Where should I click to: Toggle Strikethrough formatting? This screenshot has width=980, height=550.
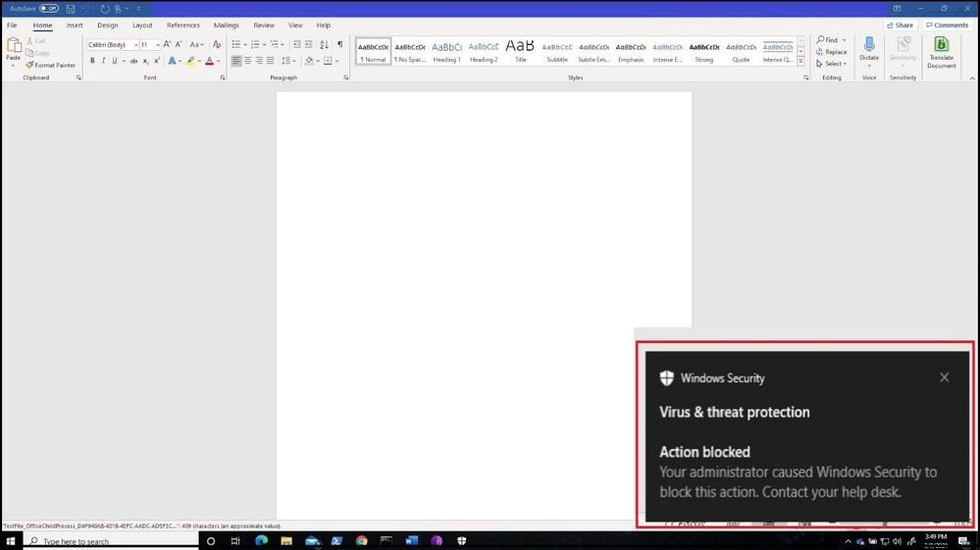(133, 61)
